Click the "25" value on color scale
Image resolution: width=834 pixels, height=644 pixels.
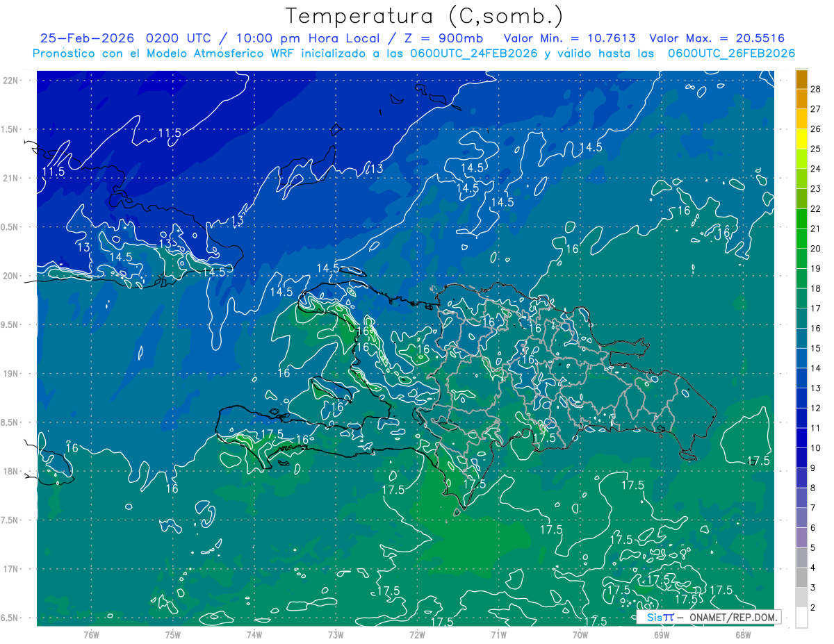[x=816, y=149]
